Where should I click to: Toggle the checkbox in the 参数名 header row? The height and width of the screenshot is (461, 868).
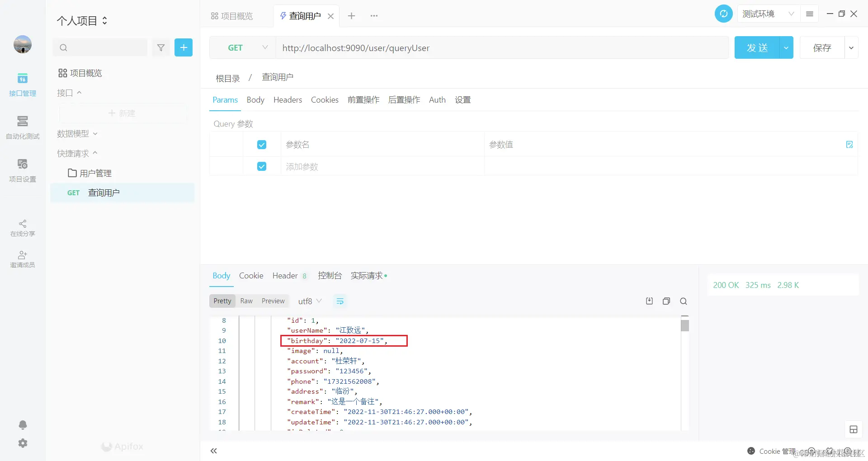coord(262,145)
